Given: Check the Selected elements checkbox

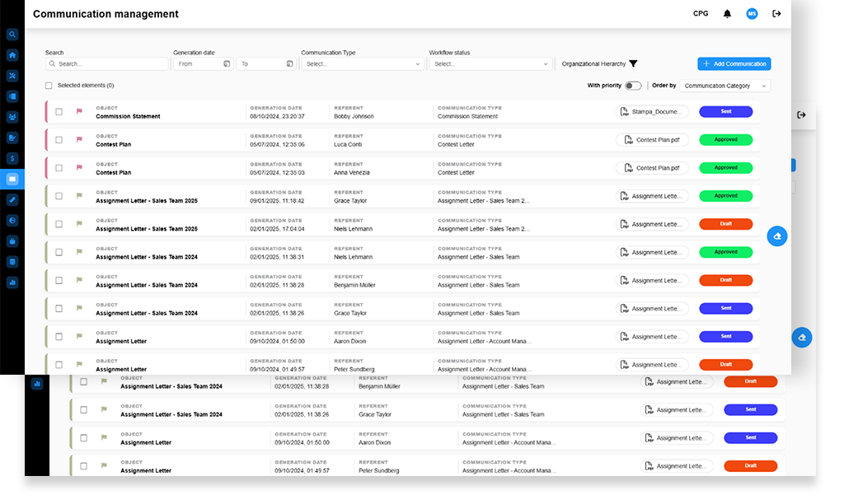Looking at the screenshot, I should (49, 86).
